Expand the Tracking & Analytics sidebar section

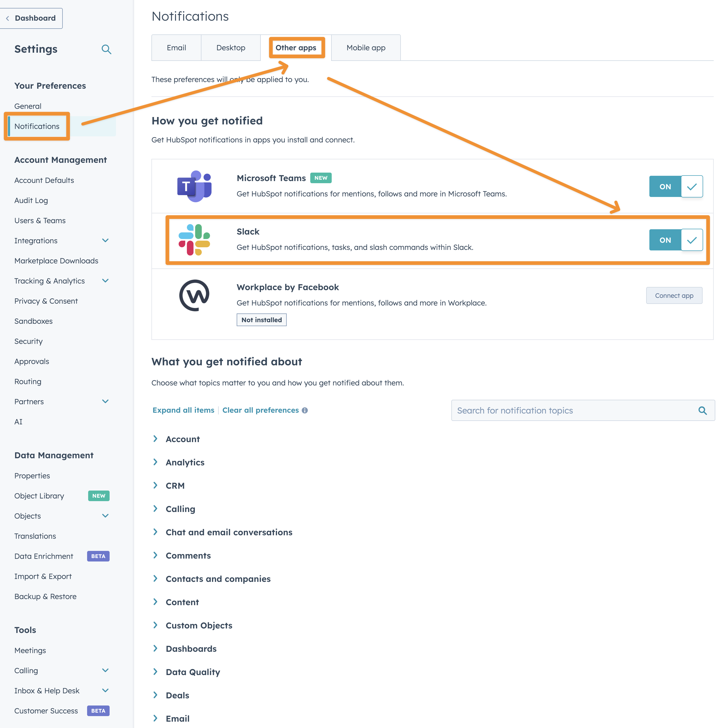pos(106,281)
